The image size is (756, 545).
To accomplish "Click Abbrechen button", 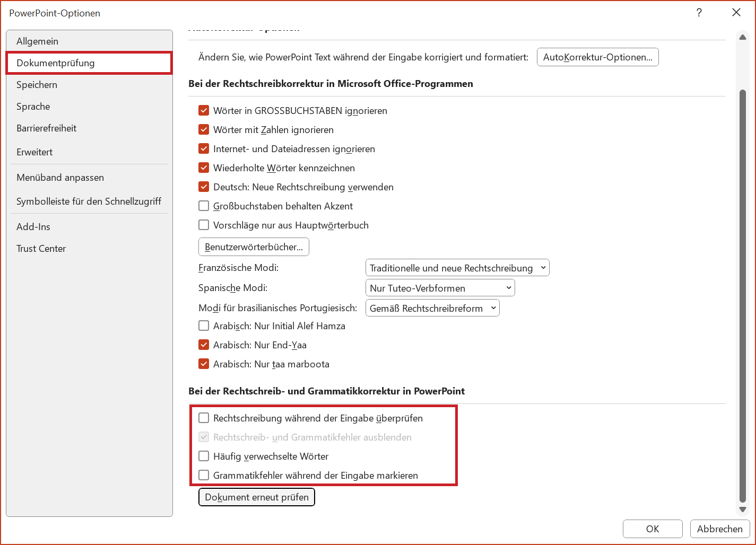I will tap(720, 529).
